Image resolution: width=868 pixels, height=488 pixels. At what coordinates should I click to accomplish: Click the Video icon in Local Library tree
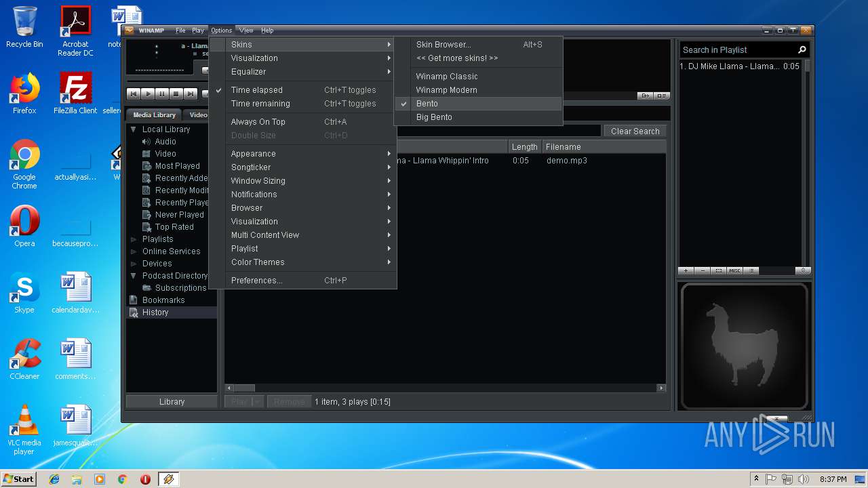tap(146, 154)
